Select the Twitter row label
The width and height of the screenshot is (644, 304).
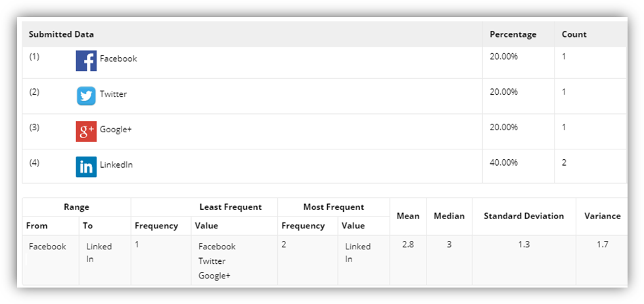(x=113, y=94)
